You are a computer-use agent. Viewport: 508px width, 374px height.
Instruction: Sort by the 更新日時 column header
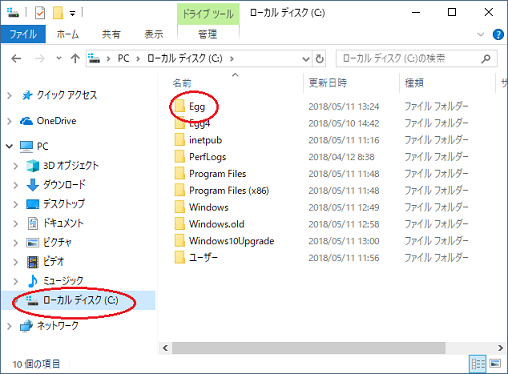click(328, 83)
